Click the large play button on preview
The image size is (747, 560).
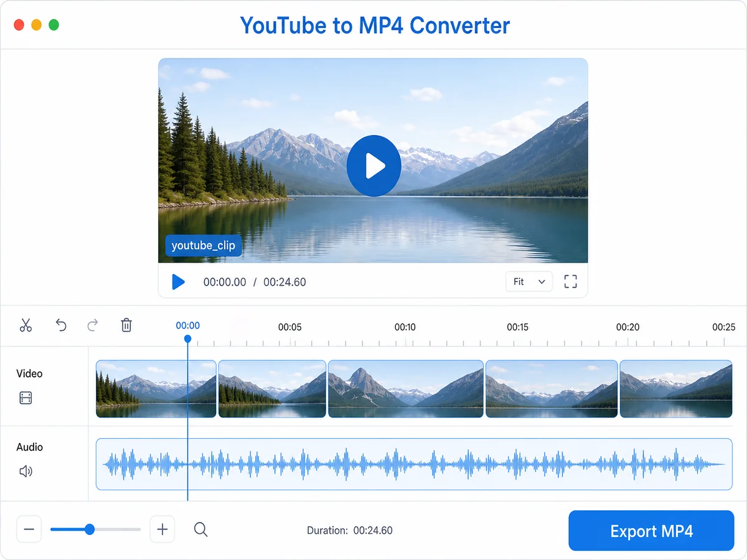coord(374,166)
